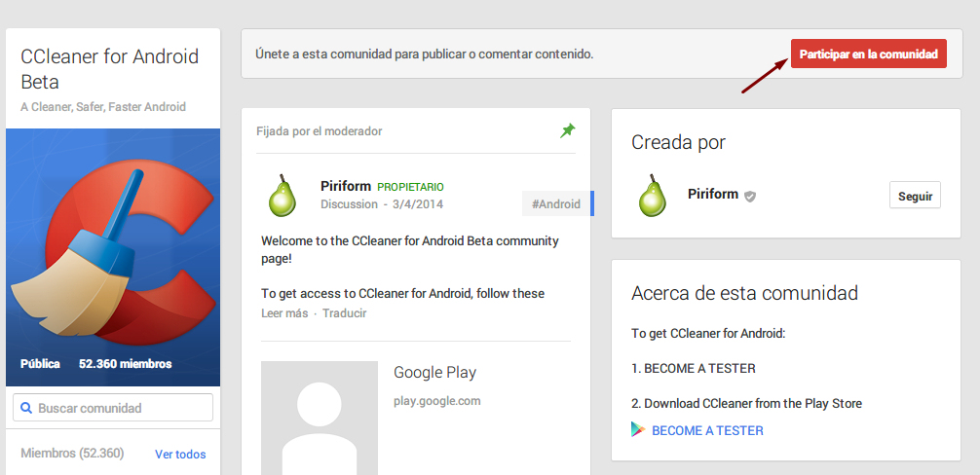Click the PROPIETARIO owner label
Viewport: 980px width, 475px height.
(411, 187)
